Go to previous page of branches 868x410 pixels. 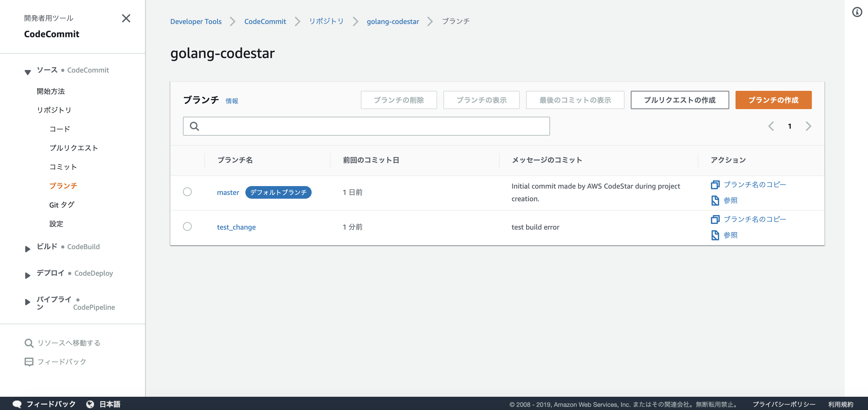coord(771,126)
